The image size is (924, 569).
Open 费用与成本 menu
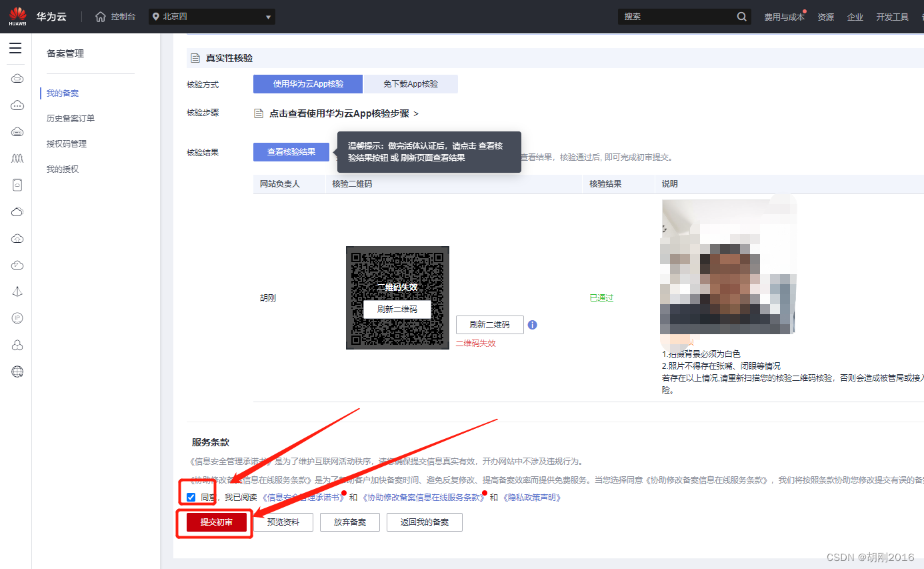click(x=784, y=17)
